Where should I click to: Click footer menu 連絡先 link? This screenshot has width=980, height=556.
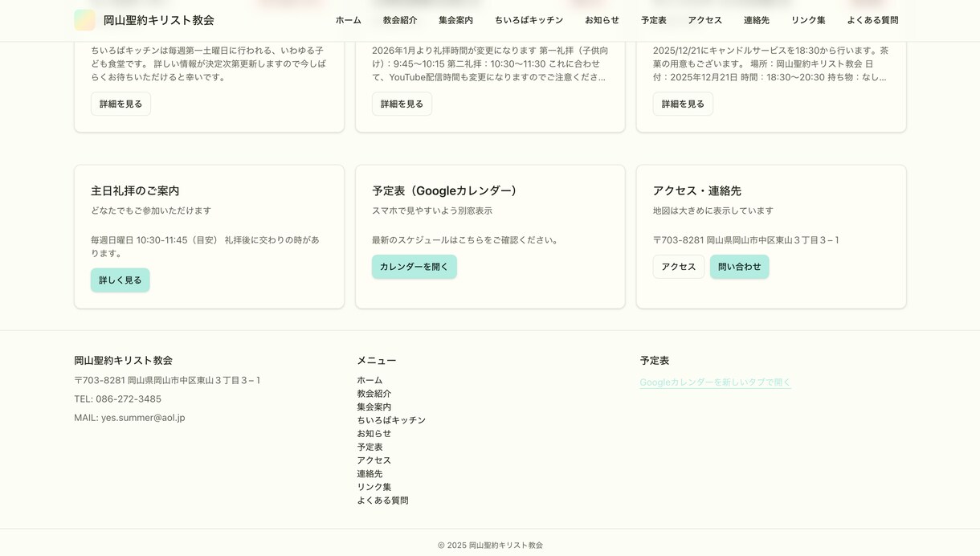(370, 474)
